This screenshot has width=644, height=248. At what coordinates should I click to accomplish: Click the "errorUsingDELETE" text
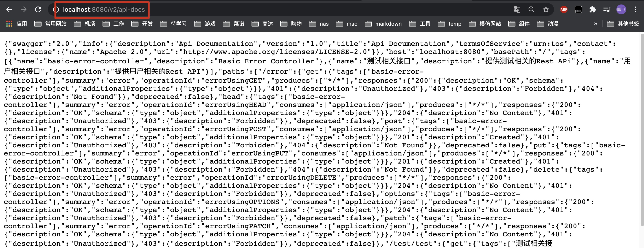[301, 178]
